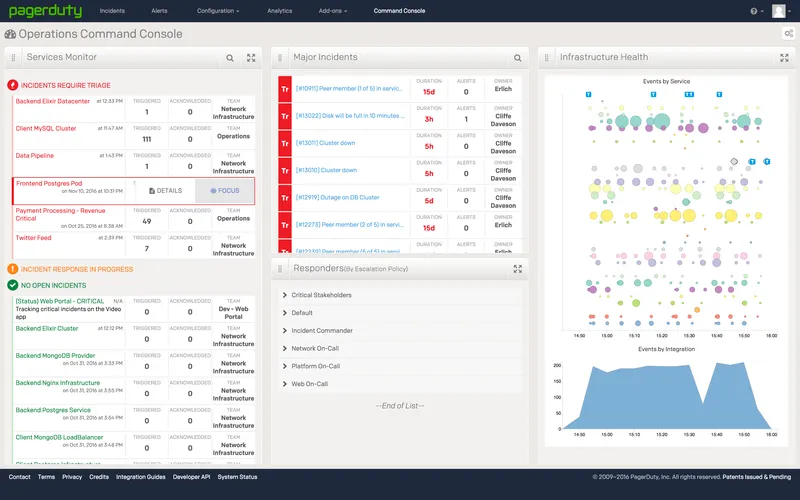The width and height of the screenshot is (800, 500).
Task: Click the orange Incident Response In Progress icon
Action: point(13,269)
